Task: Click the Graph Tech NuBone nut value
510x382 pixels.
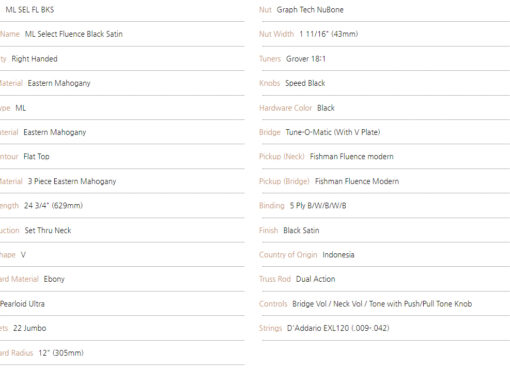Action: [310, 10]
